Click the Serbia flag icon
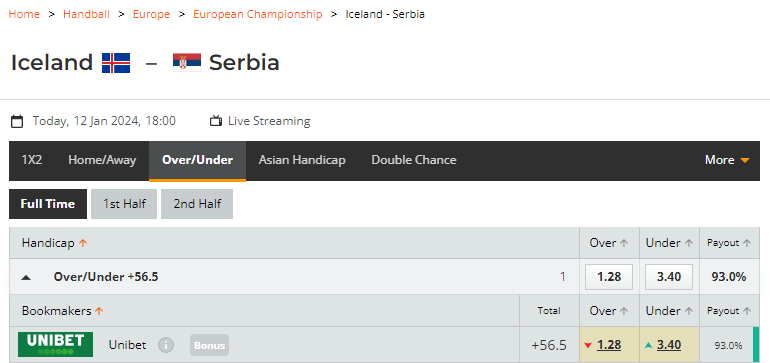 (187, 62)
